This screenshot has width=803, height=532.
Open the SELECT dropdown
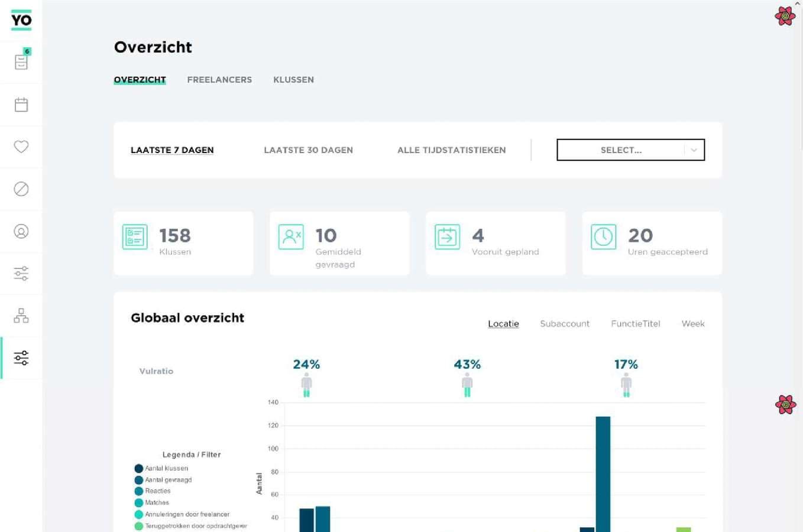(x=621, y=150)
